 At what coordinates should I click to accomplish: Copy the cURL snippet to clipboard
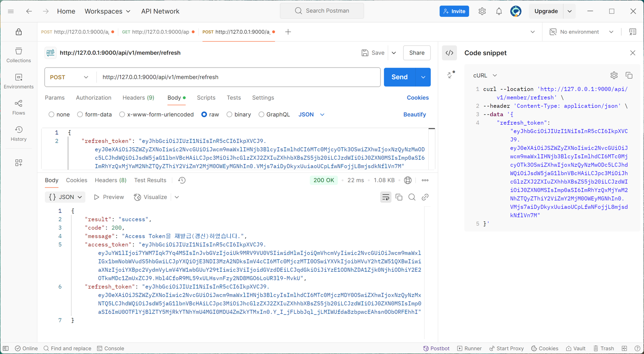pyautogui.click(x=629, y=75)
